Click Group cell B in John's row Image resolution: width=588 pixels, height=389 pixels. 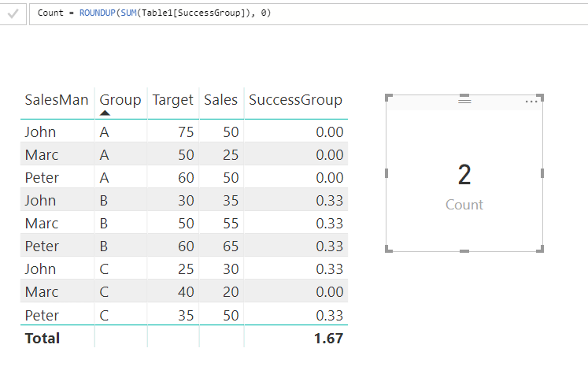coord(104,201)
